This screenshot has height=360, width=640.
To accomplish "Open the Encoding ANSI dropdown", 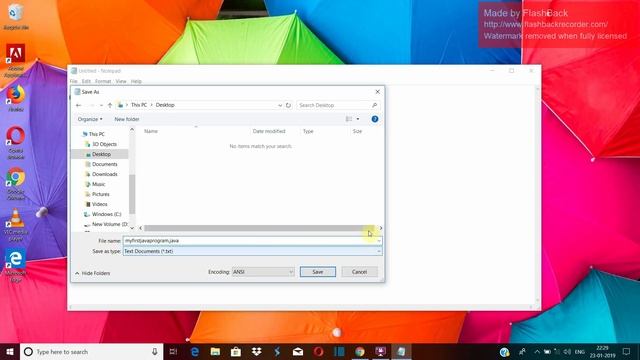I will (x=263, y=272).
